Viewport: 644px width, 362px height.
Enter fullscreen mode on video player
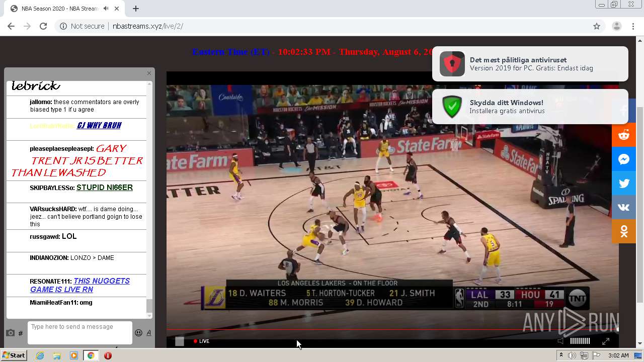(606, 341)
